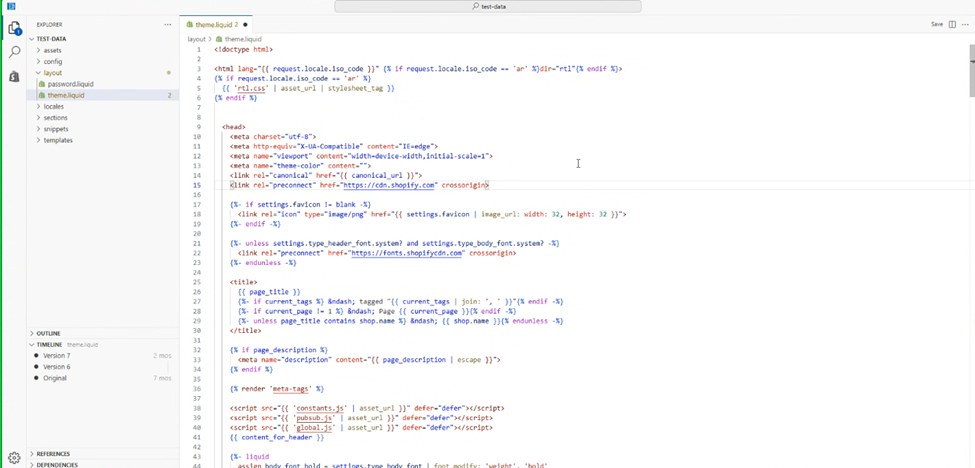Click the blue app icon in the title bar

[x=11, y=6]
